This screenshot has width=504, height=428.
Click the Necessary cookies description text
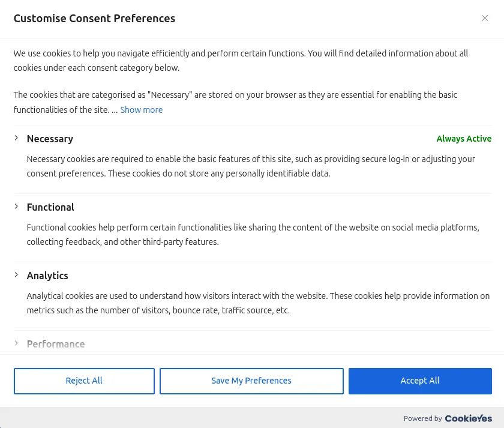[x=251, y=166]
